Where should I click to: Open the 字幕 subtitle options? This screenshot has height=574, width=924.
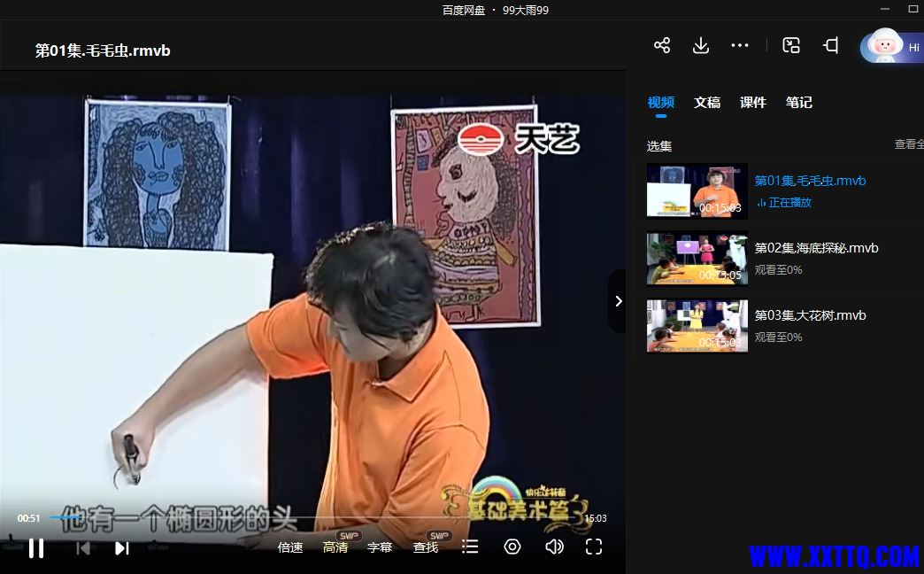[380, 547]
